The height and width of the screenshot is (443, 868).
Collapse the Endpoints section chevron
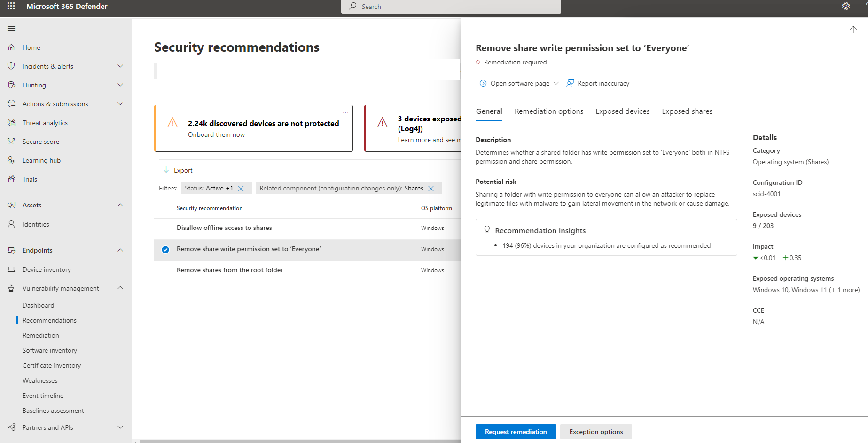120,250
